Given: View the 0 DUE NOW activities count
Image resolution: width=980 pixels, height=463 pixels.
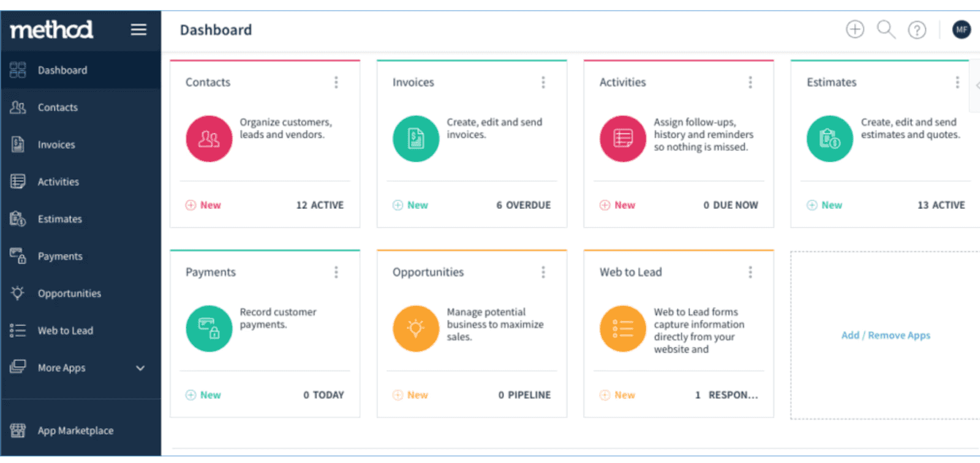Looking at the screenshot, I should pyautogui.click(x=731, y=205).
